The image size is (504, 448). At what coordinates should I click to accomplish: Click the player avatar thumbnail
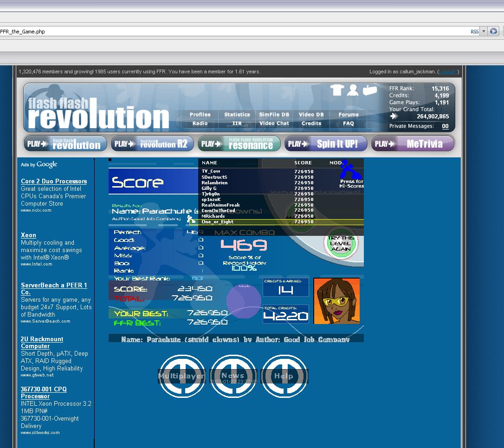point(336,301)
